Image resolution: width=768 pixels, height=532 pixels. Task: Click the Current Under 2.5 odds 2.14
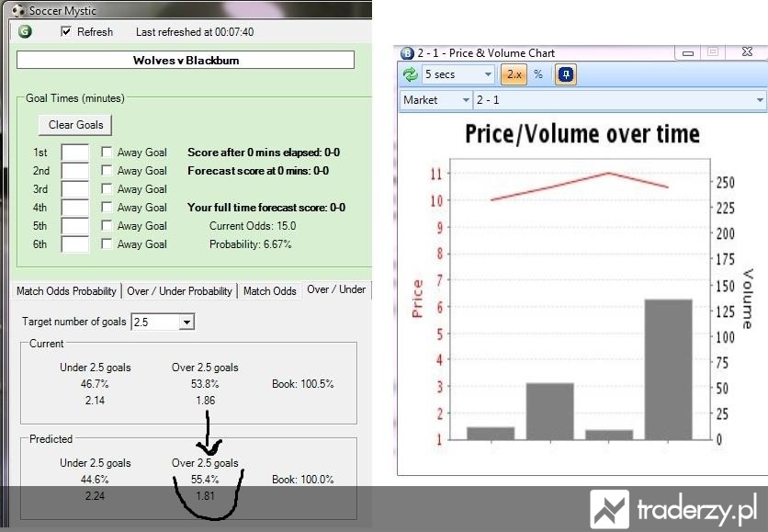coord(95,401)
